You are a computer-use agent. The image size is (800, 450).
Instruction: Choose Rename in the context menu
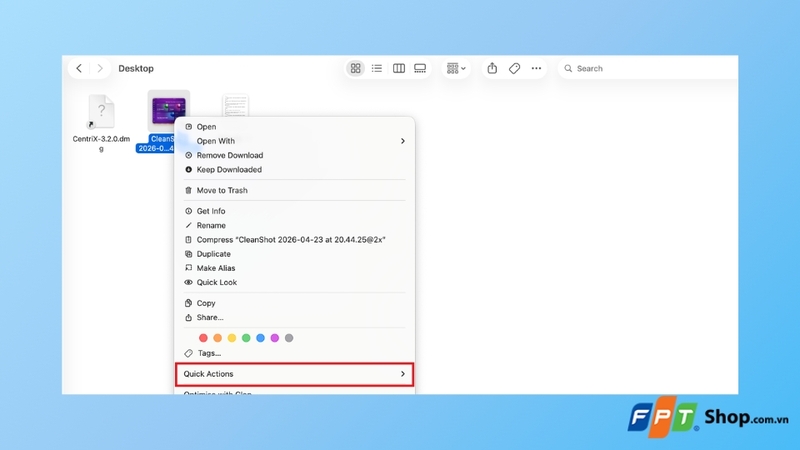click(x=294, y=225)
